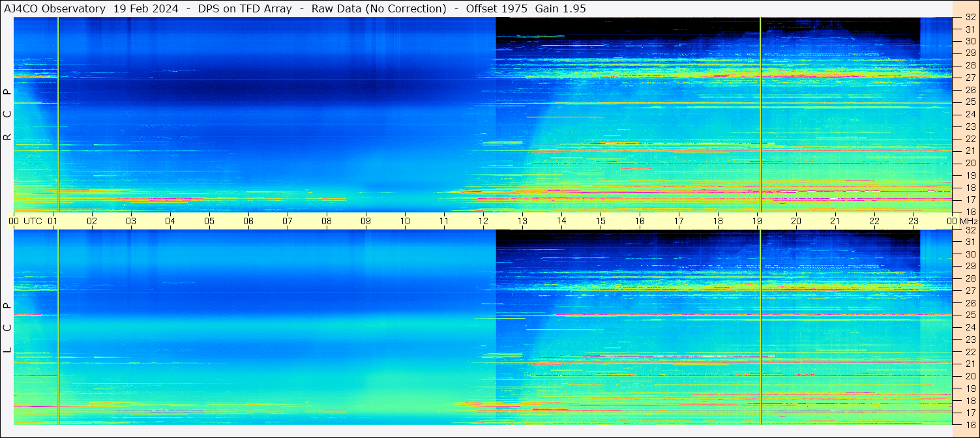Screen dimensions: 980x438
Task: Select 29 MHz tick on the LCP frequency scale
Action: pos(970,266)
